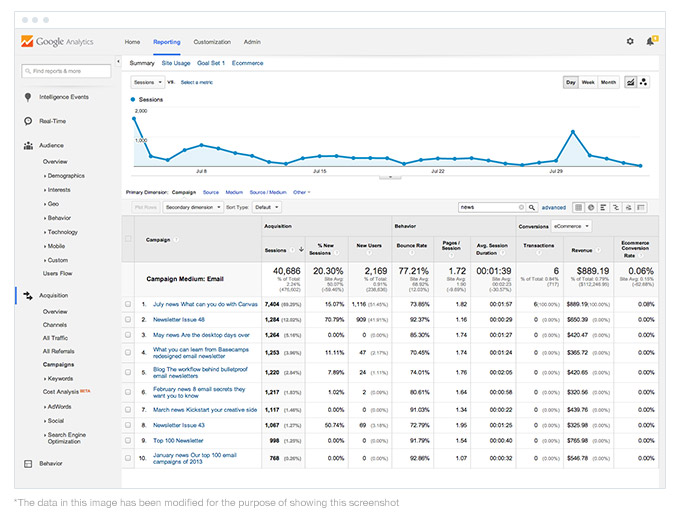Click 'Select a metric' link
The width and height of the screenshot is (679, 520).
197,82
